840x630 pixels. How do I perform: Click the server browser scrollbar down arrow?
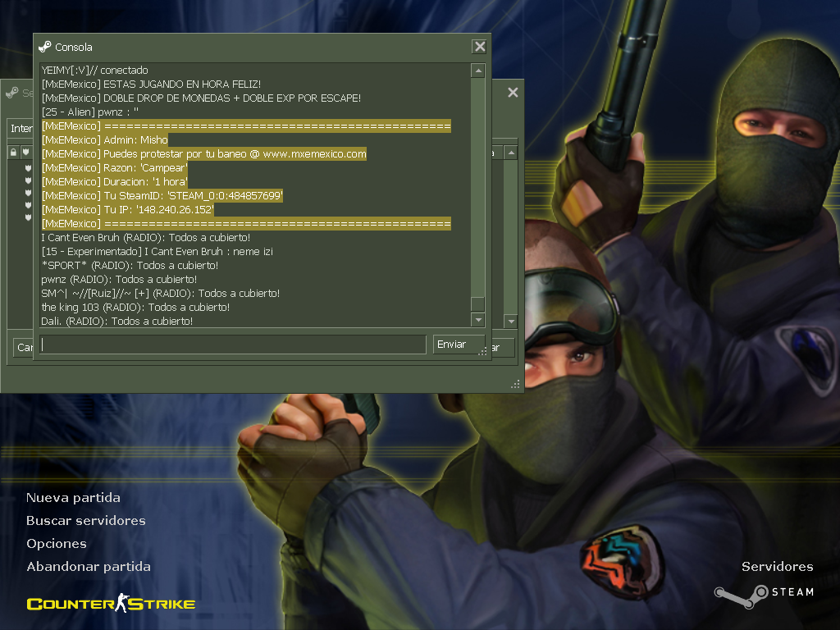click(511, 322)
